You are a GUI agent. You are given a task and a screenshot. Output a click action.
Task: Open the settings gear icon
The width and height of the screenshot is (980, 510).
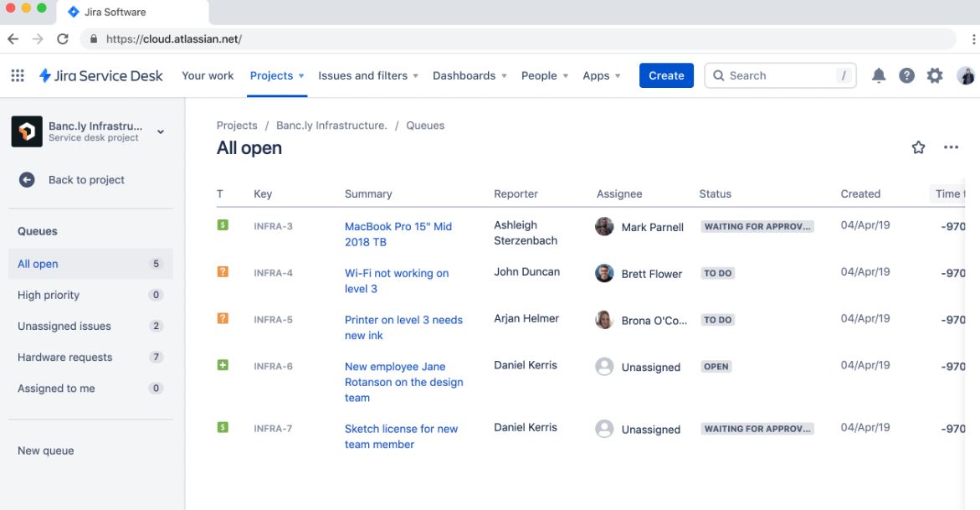point(935,75)
